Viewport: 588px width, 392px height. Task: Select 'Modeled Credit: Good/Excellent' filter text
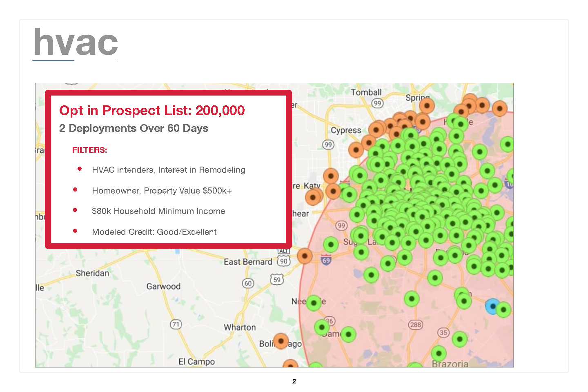pyautogui.click(x=154, y=232)
